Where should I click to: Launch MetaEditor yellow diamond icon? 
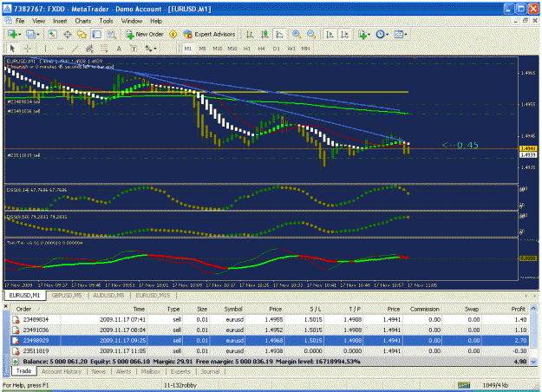click(173, 34)
